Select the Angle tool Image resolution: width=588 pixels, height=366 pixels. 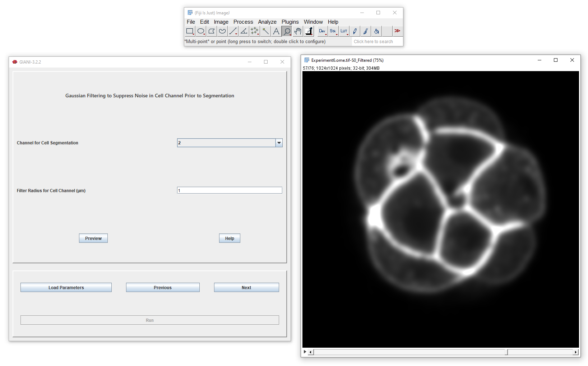click(x=244, y=31)
